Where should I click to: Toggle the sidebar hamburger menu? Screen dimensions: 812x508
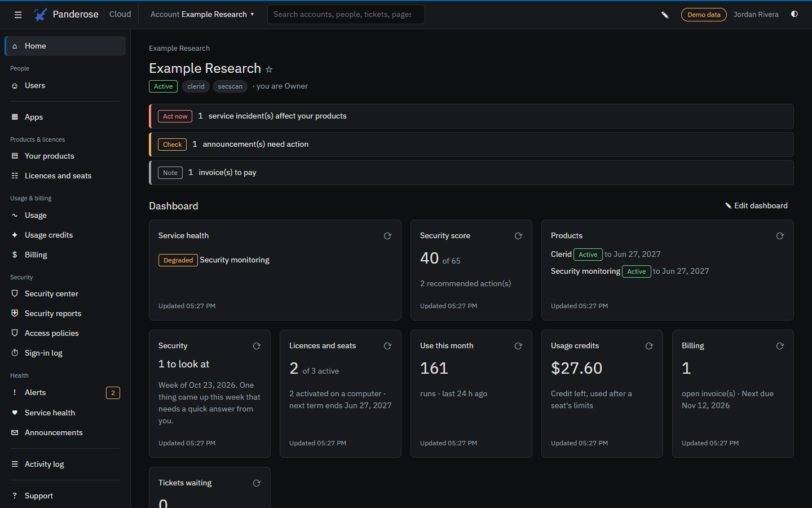(18, 15)
